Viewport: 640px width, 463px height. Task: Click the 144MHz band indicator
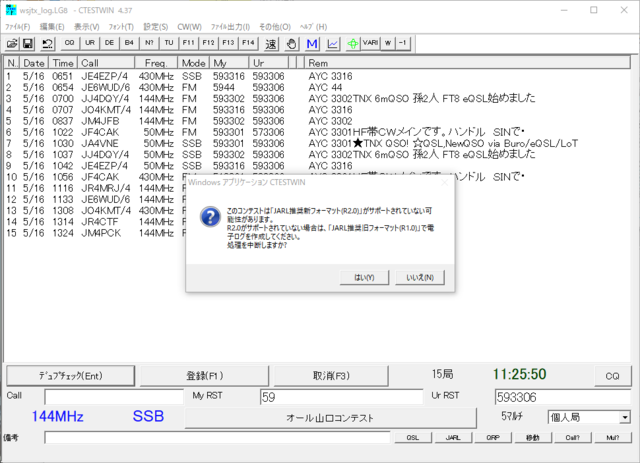click(58, 416)
